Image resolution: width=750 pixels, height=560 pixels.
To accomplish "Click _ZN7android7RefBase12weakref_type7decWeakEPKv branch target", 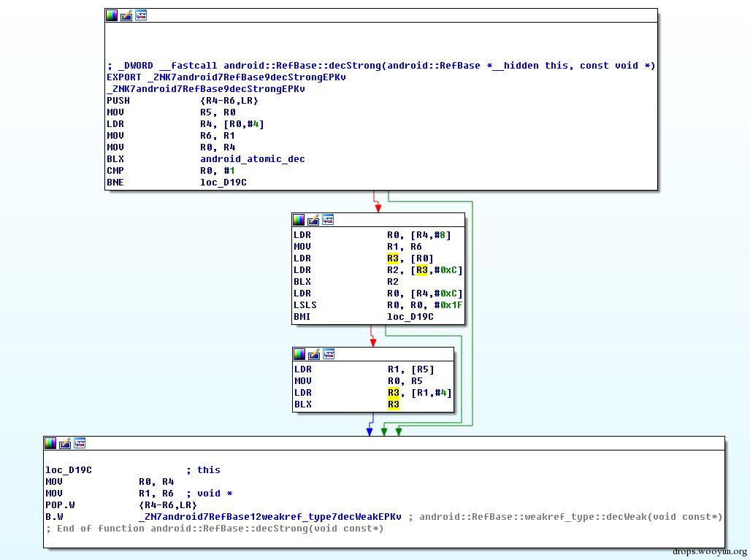I will click(x=269, y=516).
